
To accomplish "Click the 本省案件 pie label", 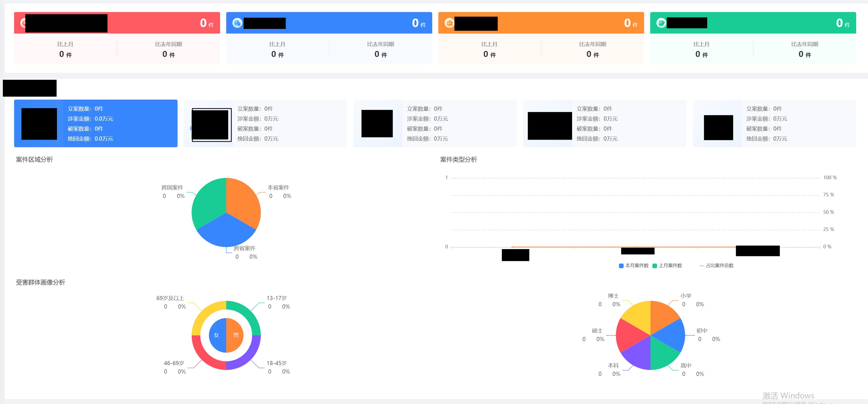I will coord(278,187).
